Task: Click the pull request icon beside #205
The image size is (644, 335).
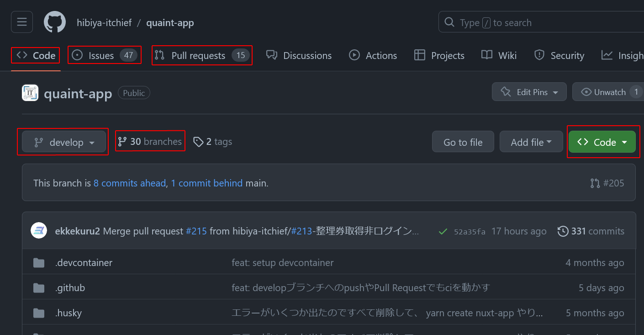Action: point(595,183)
